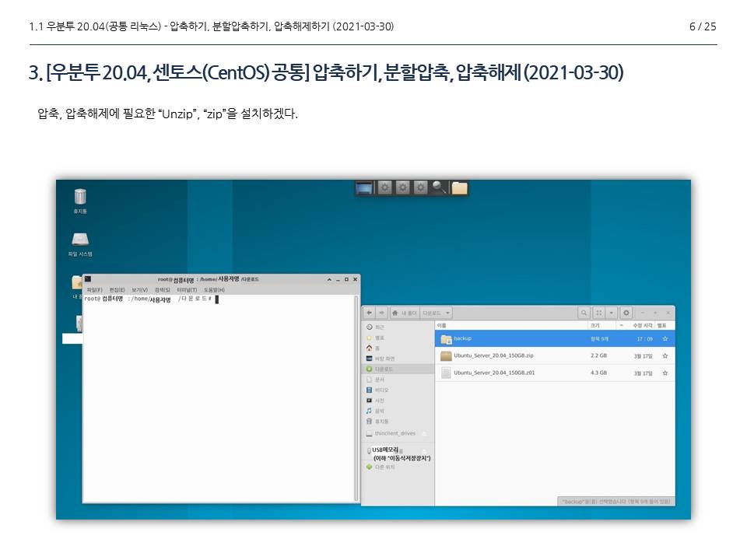The width and height of the screenshot is (747, 560).
Task: Open the terminal 검색(S) menu
Action: point(163,289)
